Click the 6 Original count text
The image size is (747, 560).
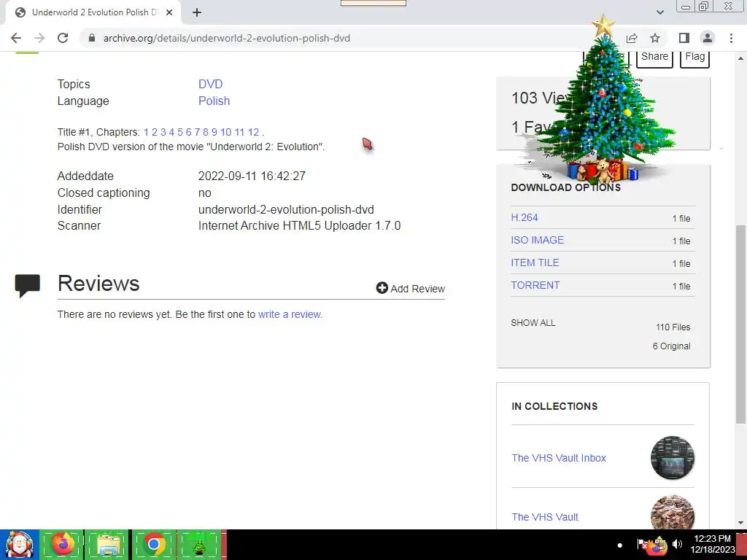pyautogui.click(x=671, y=346)
